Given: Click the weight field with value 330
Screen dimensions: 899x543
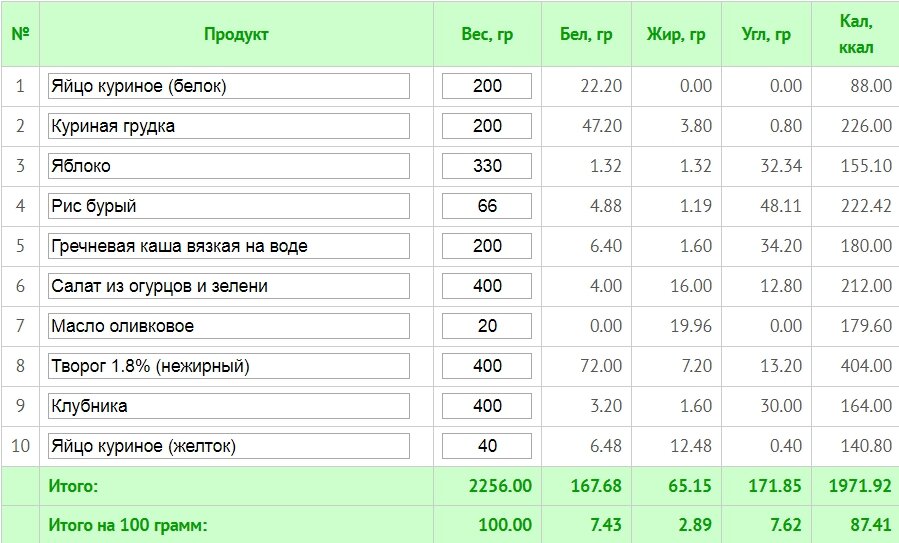Looking at the screenshot, I should (487, 166).
